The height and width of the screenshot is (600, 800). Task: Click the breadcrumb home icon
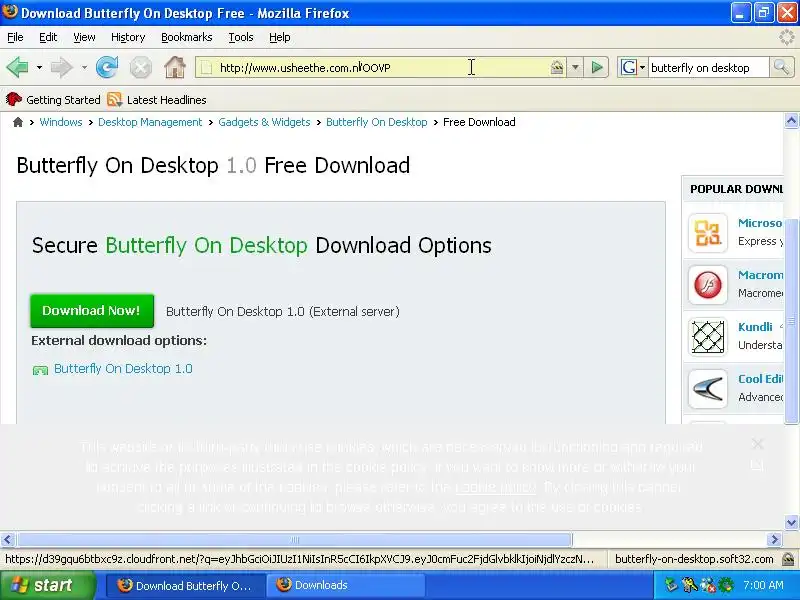pos(18,122)
